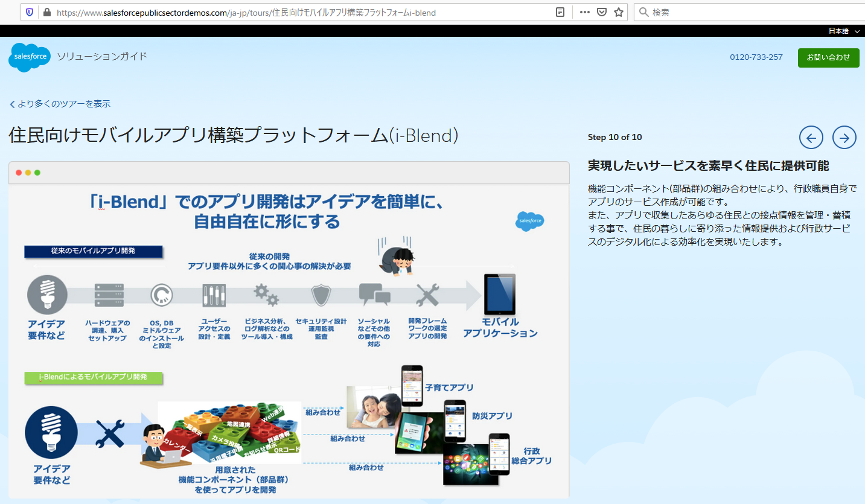The height and width of the screenshot is (504, 865).
Task: Click the green dot on the demo window chrome
Action: (37, 172)
